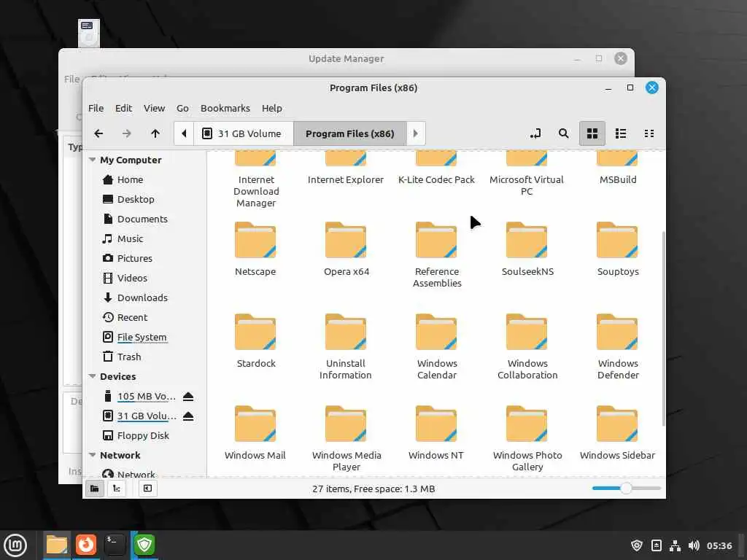Adjust the icon zoom slider
Viewport: 747px width, 560px height.
click(626, 488)
